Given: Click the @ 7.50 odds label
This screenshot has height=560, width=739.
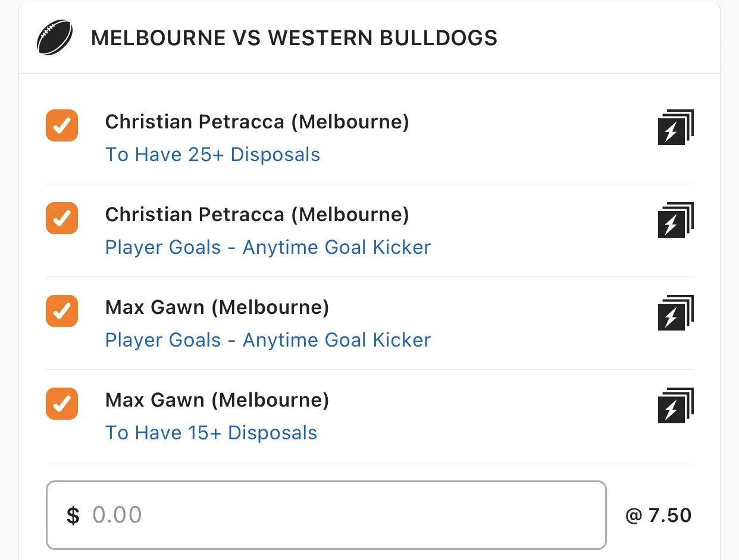Looking at the screenshot, I should click(659, 515).
